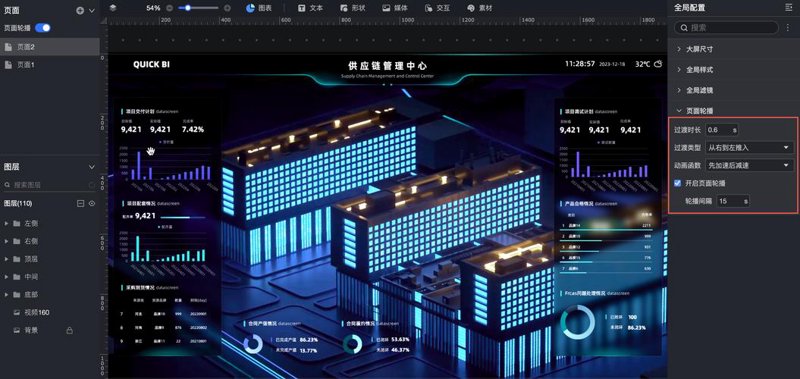
Task: Toggle the 页面轮播 switch
Action: pos(43,28)
